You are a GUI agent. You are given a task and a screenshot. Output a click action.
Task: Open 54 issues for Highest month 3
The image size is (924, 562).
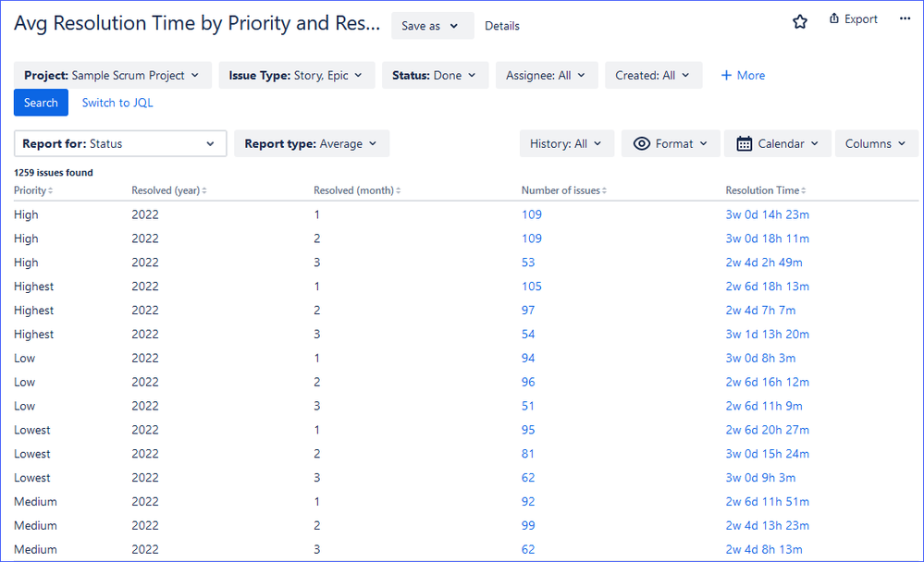(528, 334)
